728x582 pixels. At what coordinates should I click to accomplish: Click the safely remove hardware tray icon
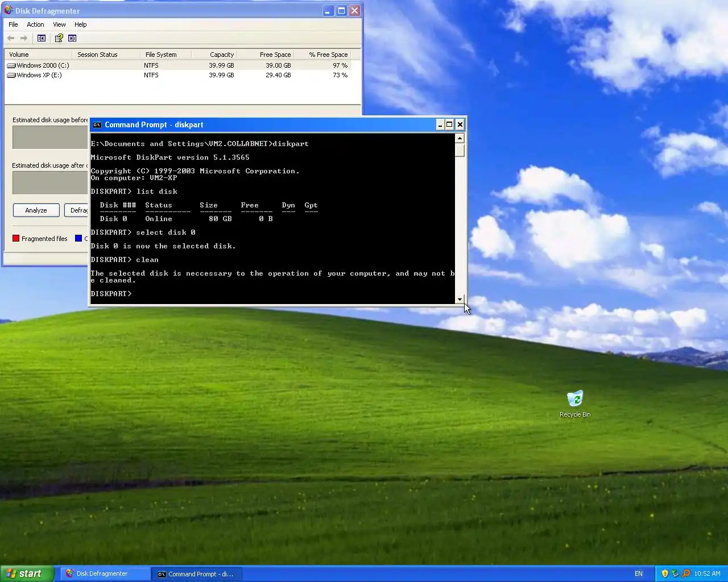pyautogui.click(x=675, y=573)
